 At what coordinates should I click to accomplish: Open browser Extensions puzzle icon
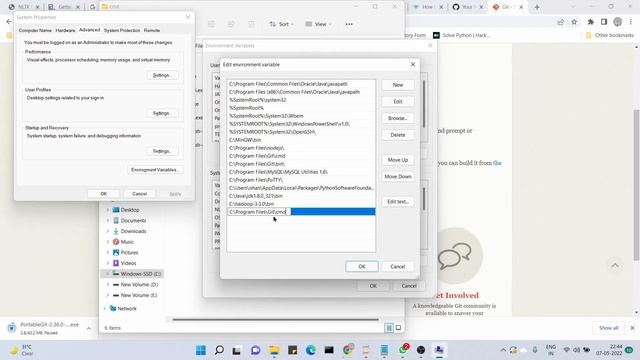coord(591,22)
